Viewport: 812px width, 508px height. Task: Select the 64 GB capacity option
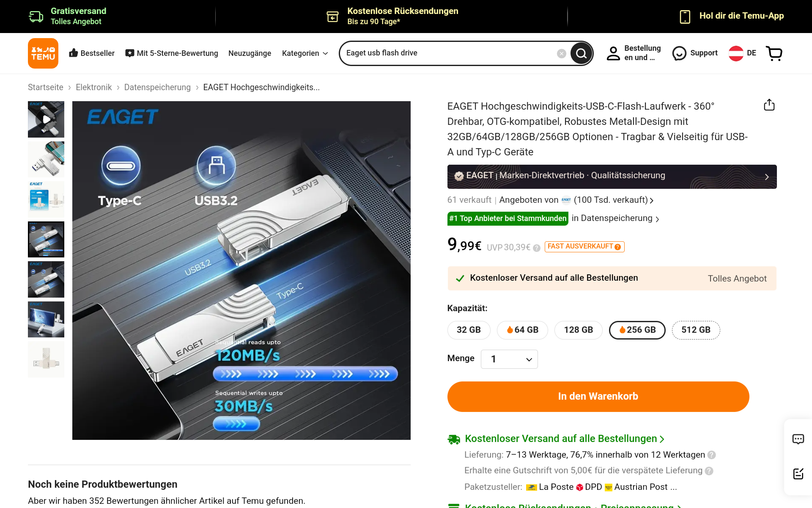point(522,330)
